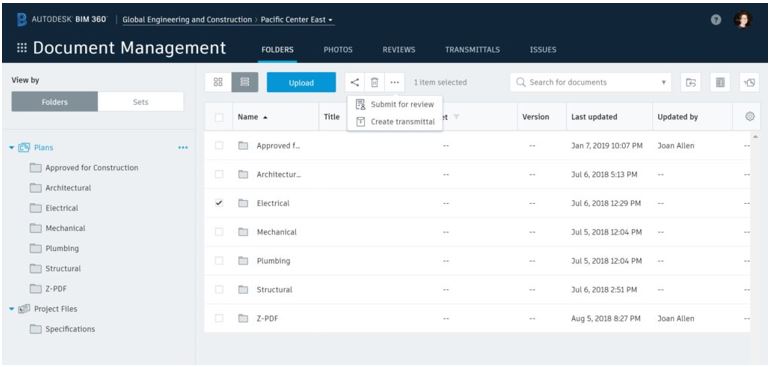The image size is (772, 367).
Task: Select Structural folder in tree
Action: pos(63,268)
